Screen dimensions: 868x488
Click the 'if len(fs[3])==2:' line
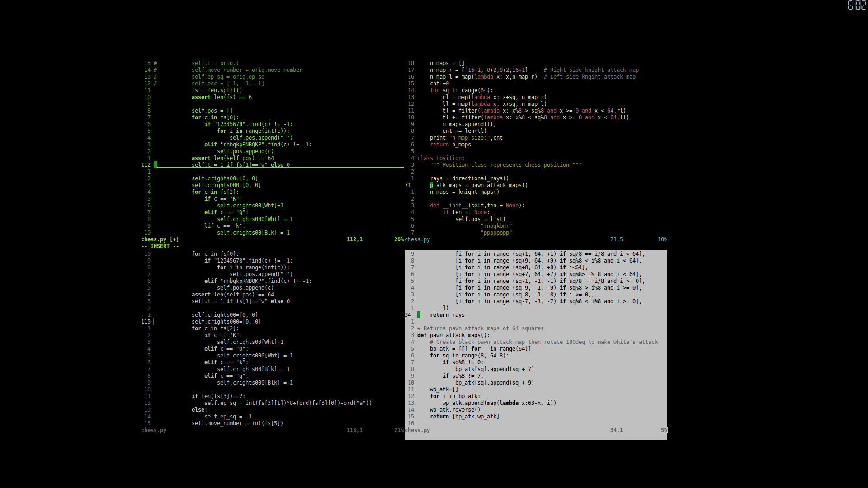point(218,396)
